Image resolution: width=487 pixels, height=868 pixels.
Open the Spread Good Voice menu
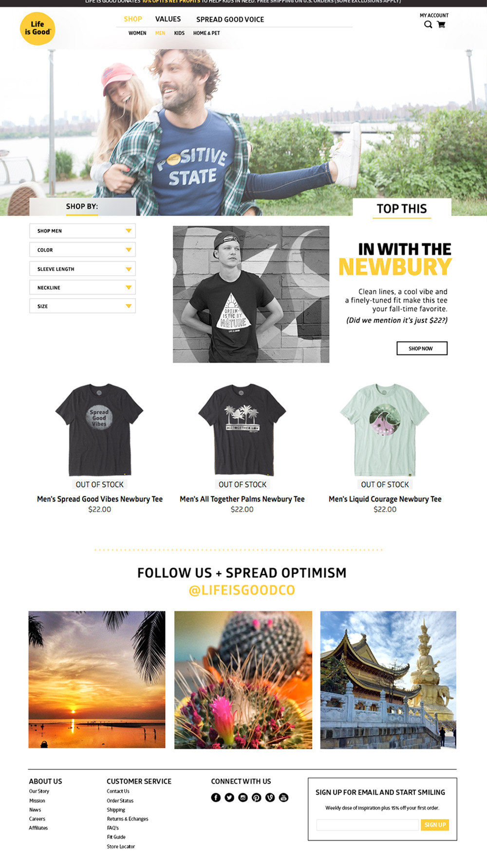230,19
